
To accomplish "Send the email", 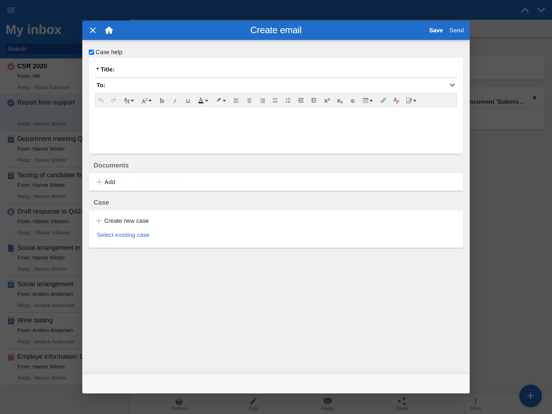I will pyautogui.click(x=457, y=30).
